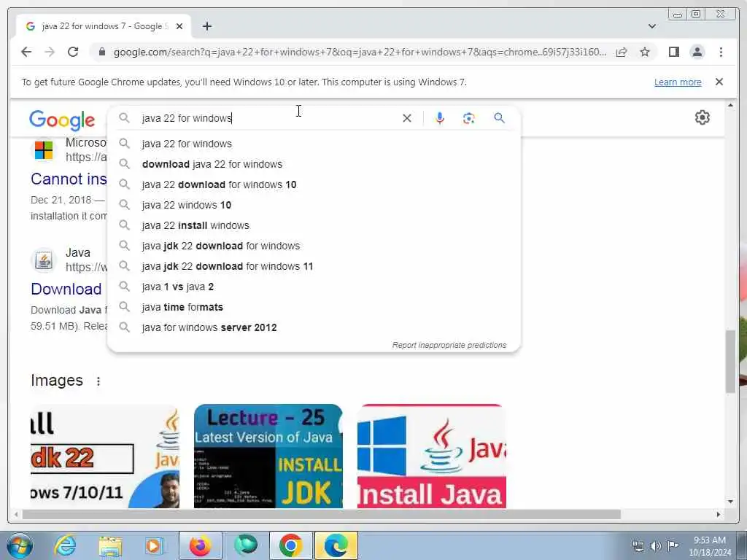Click Report inappropriate predictions
Viewport: 747px width, 560px height.
(x=449, y=345)
